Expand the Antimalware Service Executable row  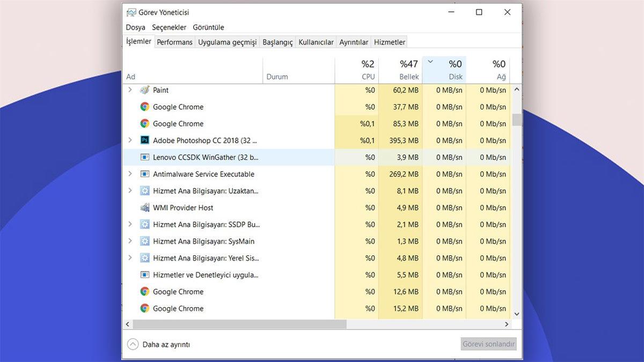(130, 174)
